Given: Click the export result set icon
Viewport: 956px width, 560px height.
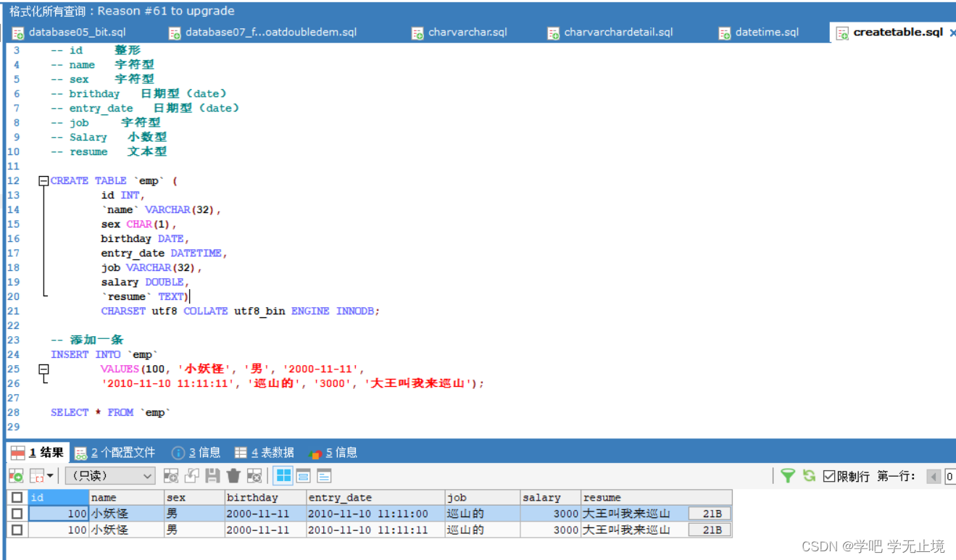Looking at the screenshot, I should [16, 476].
